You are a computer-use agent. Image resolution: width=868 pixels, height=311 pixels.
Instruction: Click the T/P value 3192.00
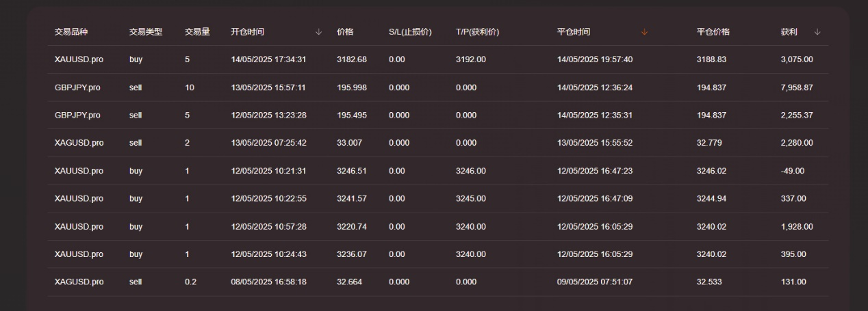pyautogui.click(x=470, y=59)
